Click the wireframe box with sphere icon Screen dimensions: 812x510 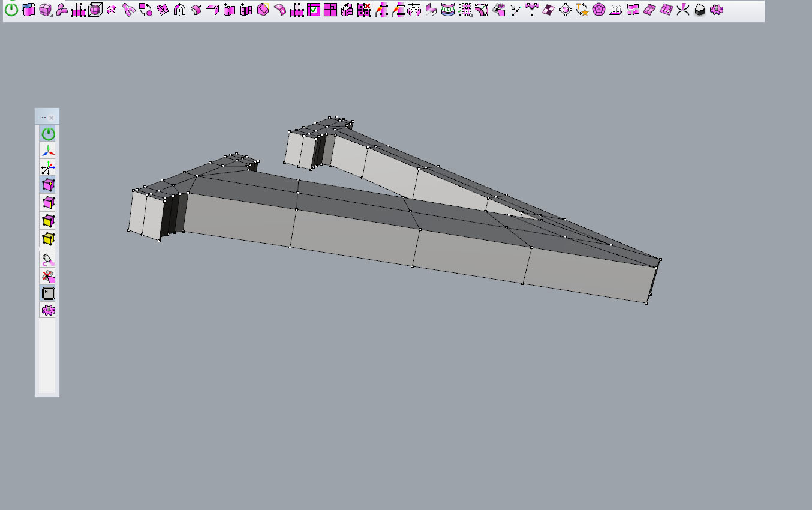coord(95,10)
